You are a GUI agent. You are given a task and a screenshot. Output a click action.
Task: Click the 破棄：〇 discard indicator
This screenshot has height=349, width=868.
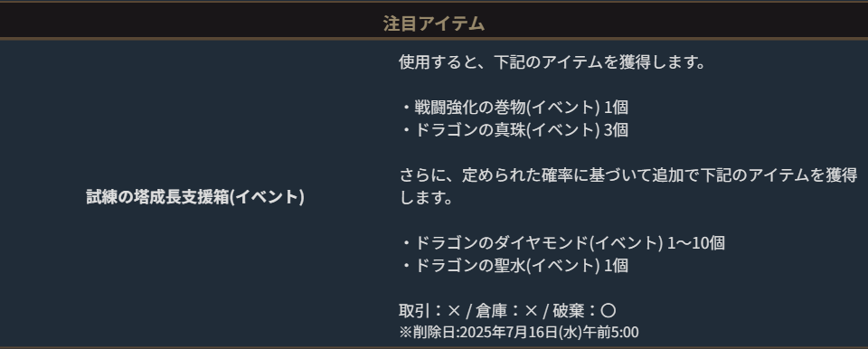click(x=585, y=311)
